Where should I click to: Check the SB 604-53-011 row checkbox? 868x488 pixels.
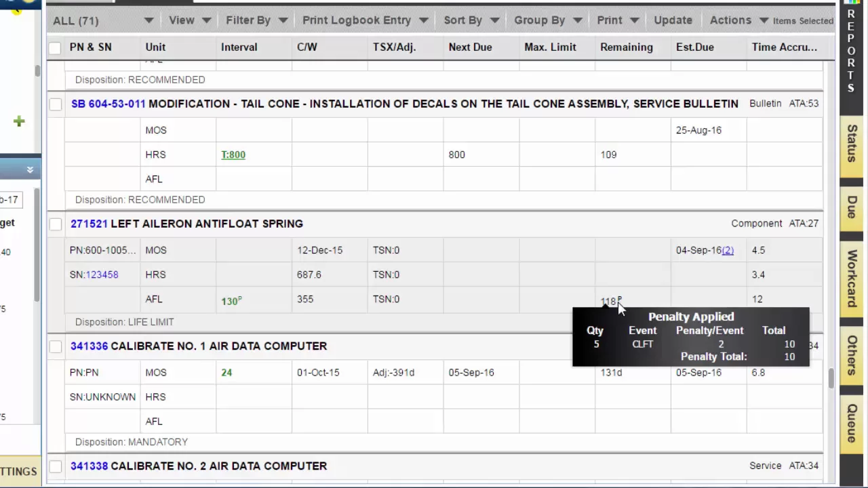pos(56,104)
